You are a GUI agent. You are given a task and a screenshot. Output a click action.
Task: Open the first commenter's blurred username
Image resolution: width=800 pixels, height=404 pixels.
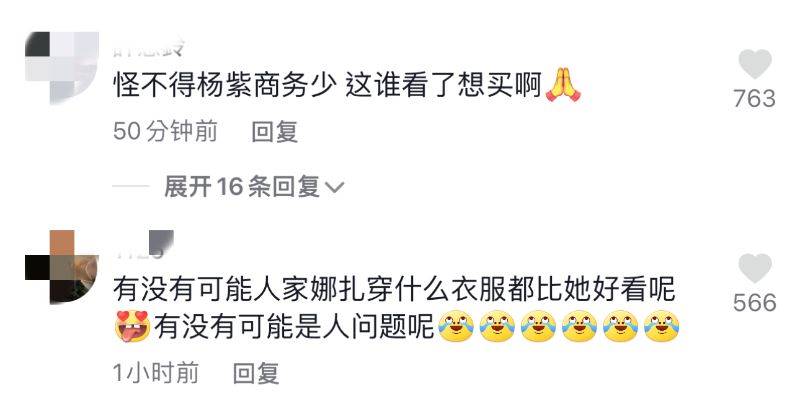coord(148,49)
